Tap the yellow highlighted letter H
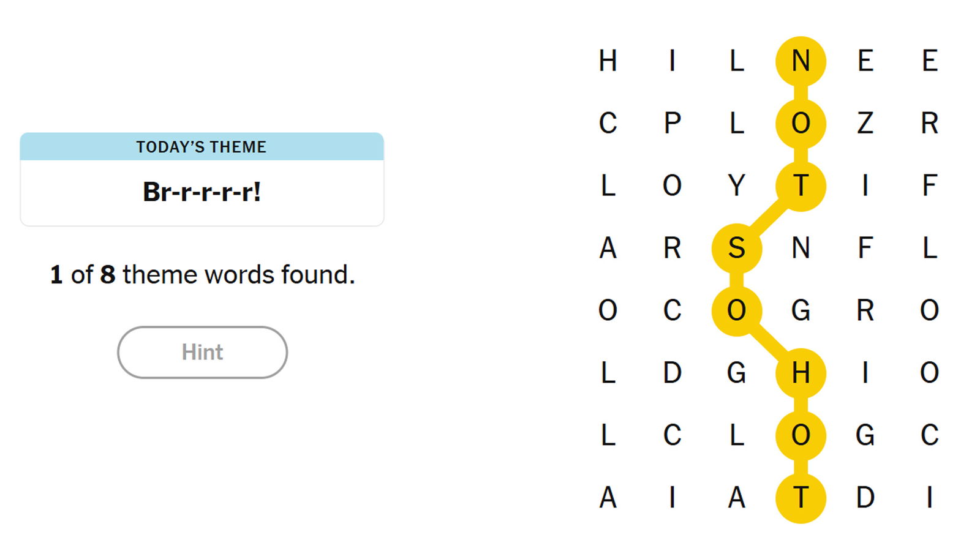Image resolution: width=980 pixels, height=551 pixels. coord(801,372)
